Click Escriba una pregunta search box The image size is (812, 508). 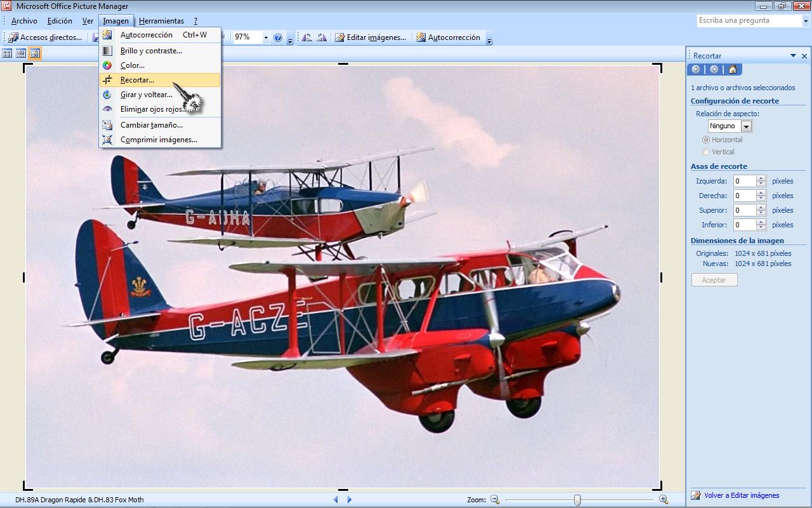click(x=750, y=21)
